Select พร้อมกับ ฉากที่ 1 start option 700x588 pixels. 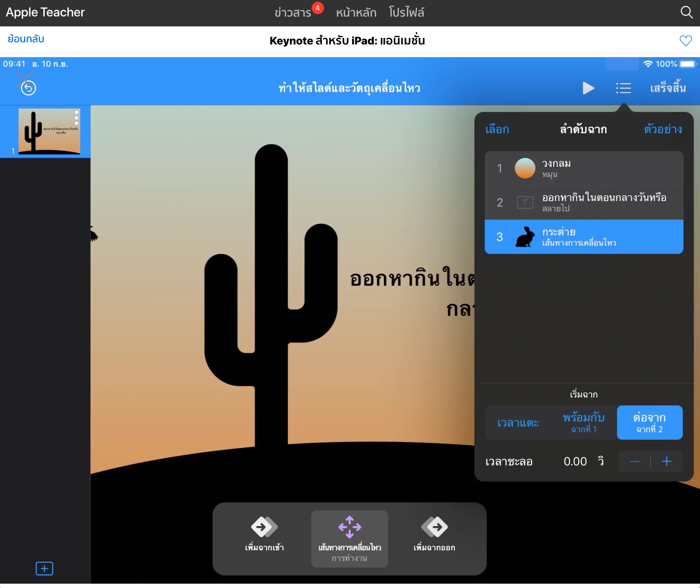tap(584, 423)
